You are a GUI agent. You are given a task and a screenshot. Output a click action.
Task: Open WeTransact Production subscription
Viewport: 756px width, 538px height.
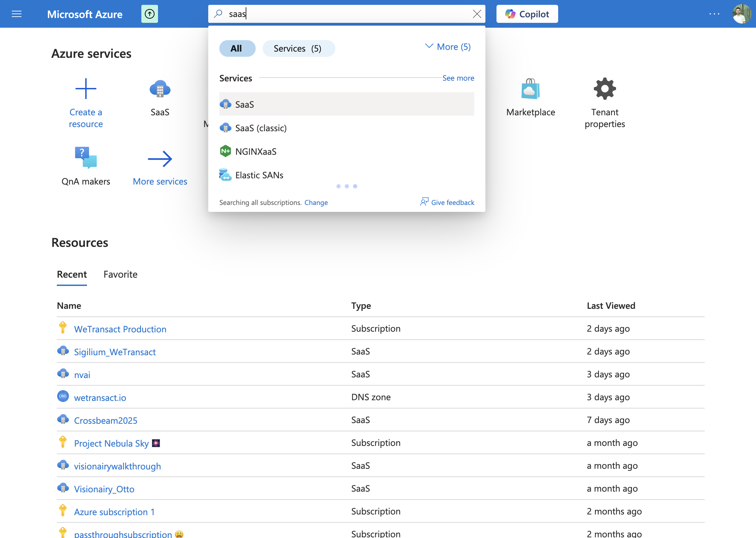[120, 329]
